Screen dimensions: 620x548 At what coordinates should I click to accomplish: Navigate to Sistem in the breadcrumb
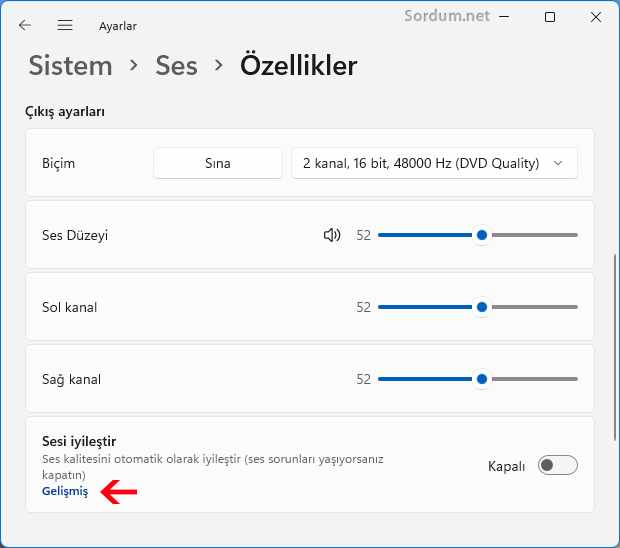[70, 66]
